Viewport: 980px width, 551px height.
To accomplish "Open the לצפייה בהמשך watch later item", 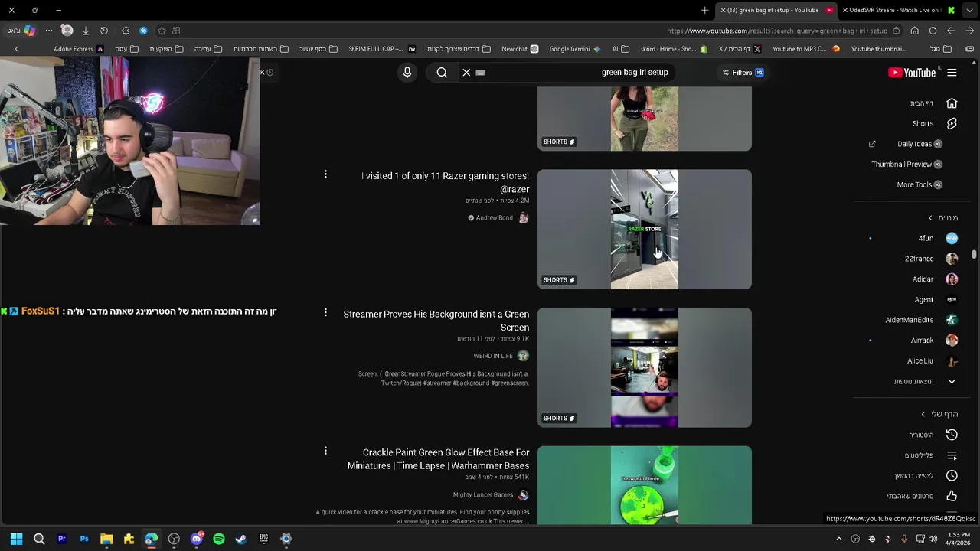I will (925, 475).
